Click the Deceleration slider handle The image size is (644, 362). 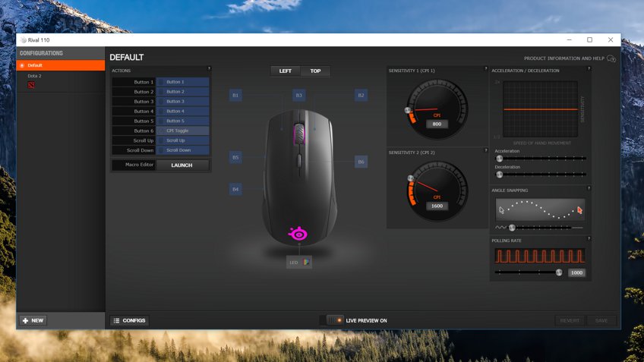(500, 175)
